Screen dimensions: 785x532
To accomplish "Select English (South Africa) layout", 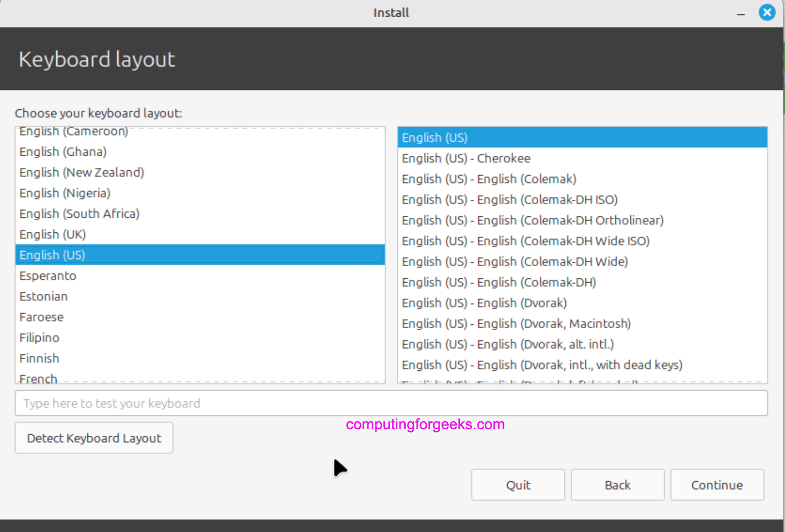I will click(79, 214).
